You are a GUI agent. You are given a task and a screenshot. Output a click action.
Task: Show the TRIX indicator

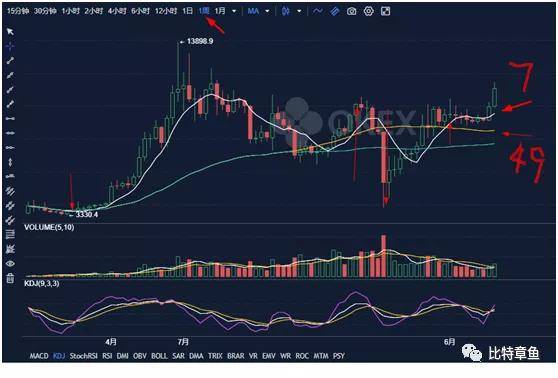pos(215,356)
